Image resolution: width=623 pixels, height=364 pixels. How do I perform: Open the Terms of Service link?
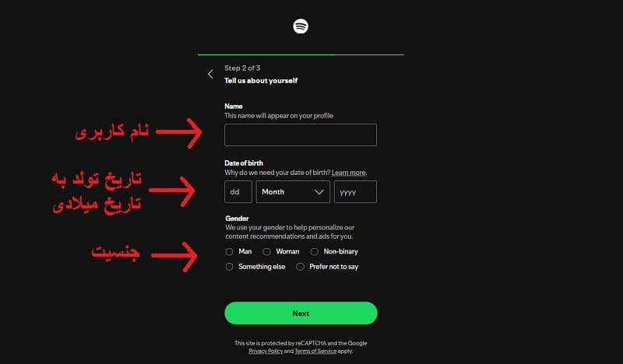coord(315,352)
